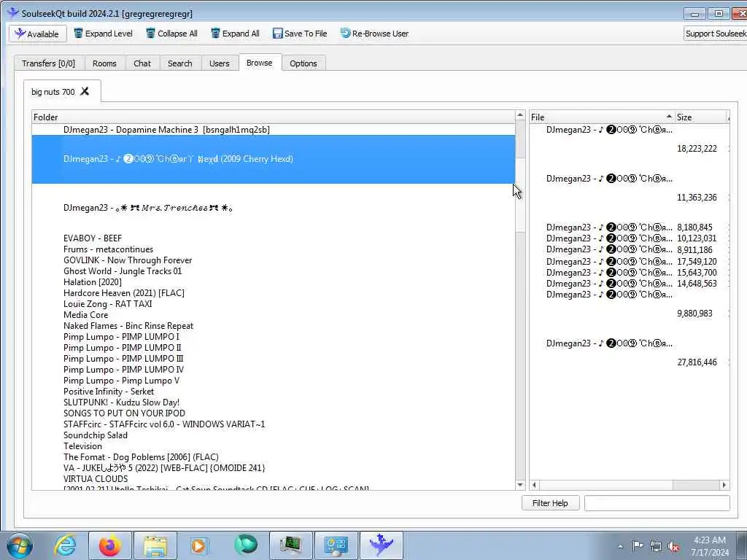Select Television folder
This screenshot has width=747, height=560.
(x=82, y=446)
